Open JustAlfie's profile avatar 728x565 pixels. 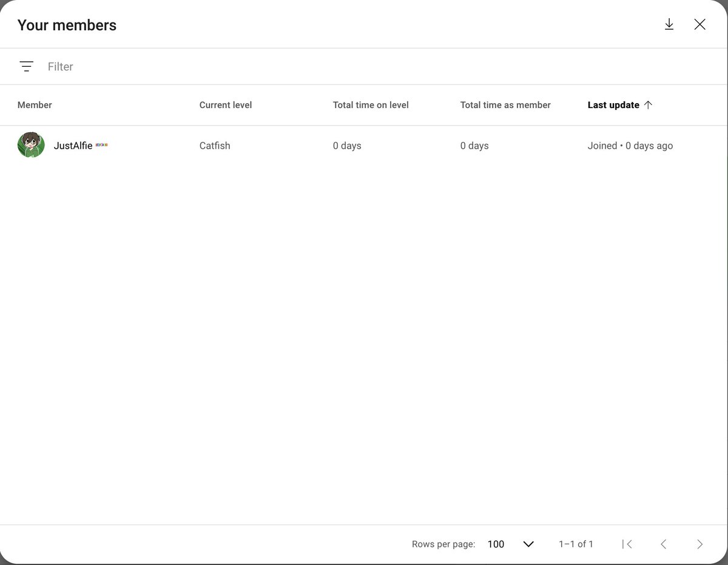(31, 145)
